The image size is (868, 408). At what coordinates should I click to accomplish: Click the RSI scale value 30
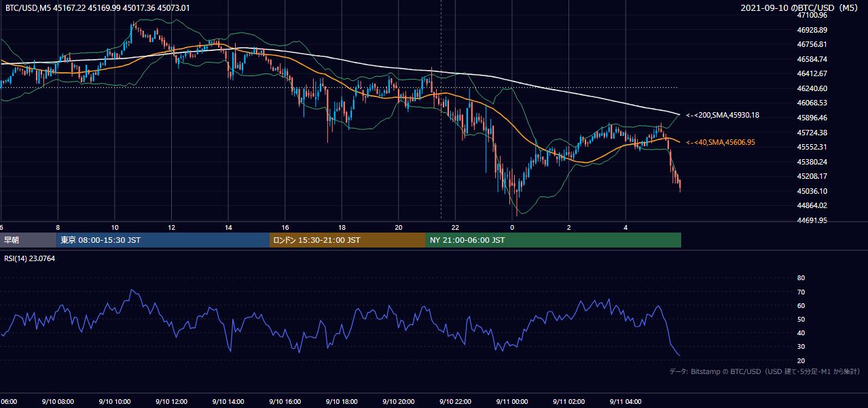[x=801, y=346]
